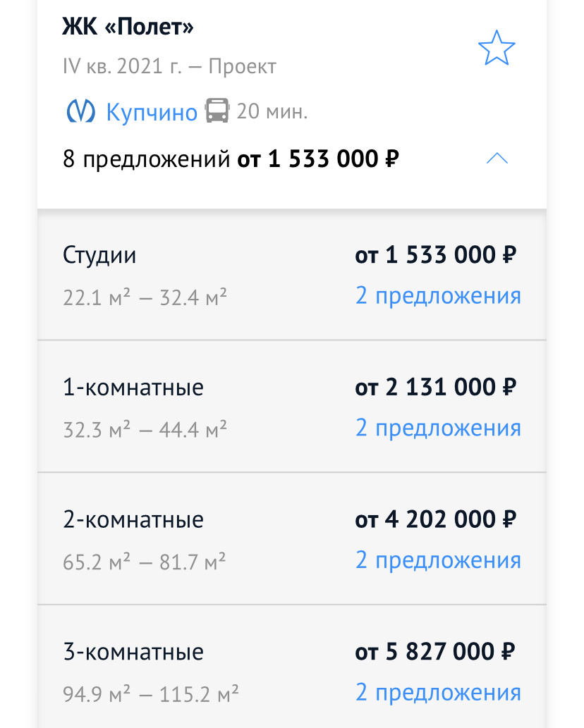Click the star to favorite ЖК «Полет»
The height and width of the screenshot is (728, 584).
click(x=497, y=48)
